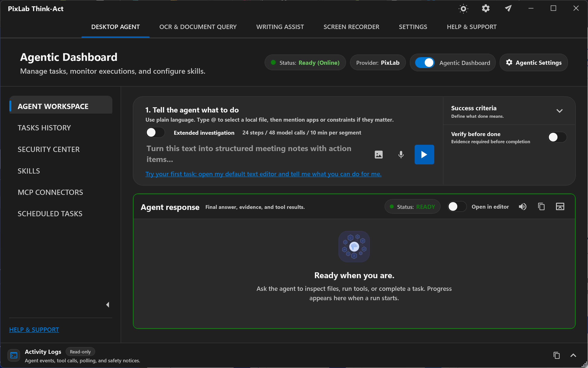Turn off the Agentic Dashboard toggle
This screenshot has height=368, width=588.
(424, 63)
